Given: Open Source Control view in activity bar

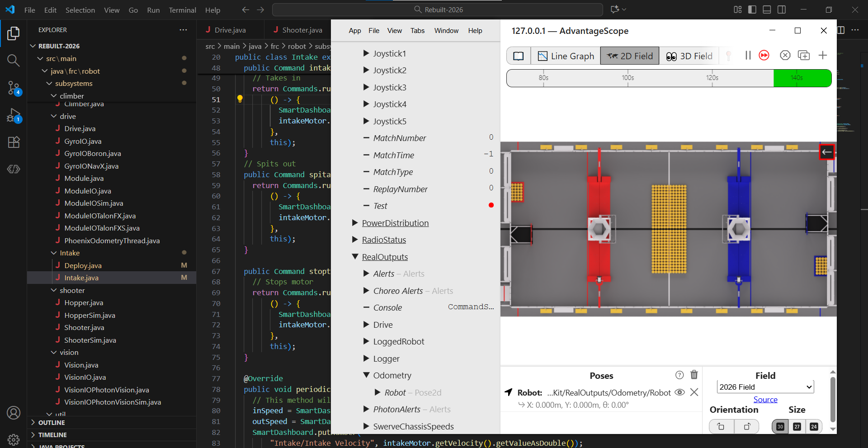Looking at the screenshot, I should pyautogui.click(x=14, y=88).
